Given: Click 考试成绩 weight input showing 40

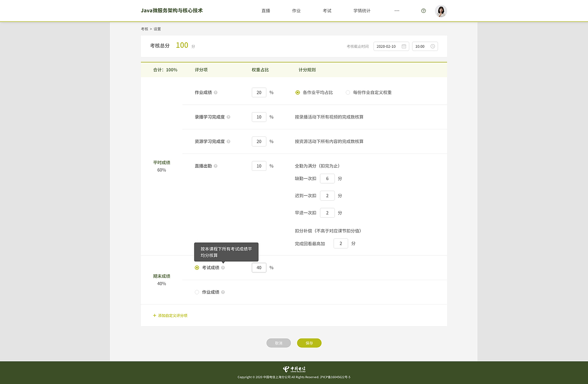Looking at the screenshot, I should coord(259,267).
